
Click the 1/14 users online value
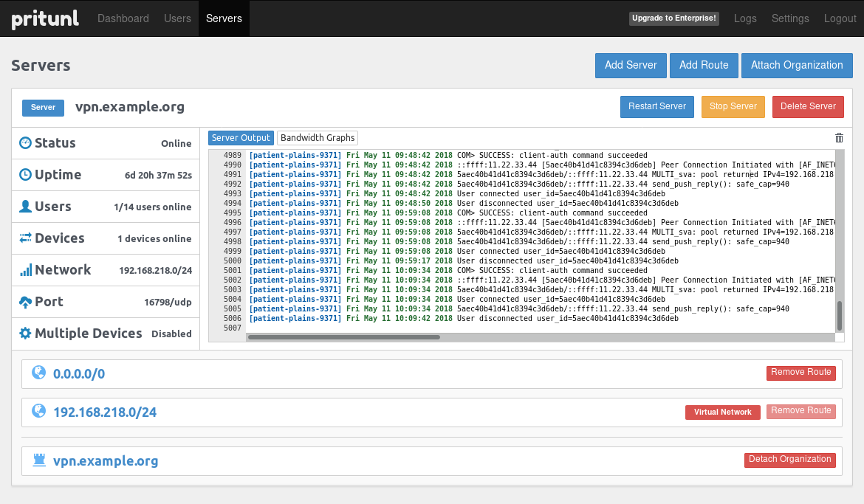coord(153,207)
